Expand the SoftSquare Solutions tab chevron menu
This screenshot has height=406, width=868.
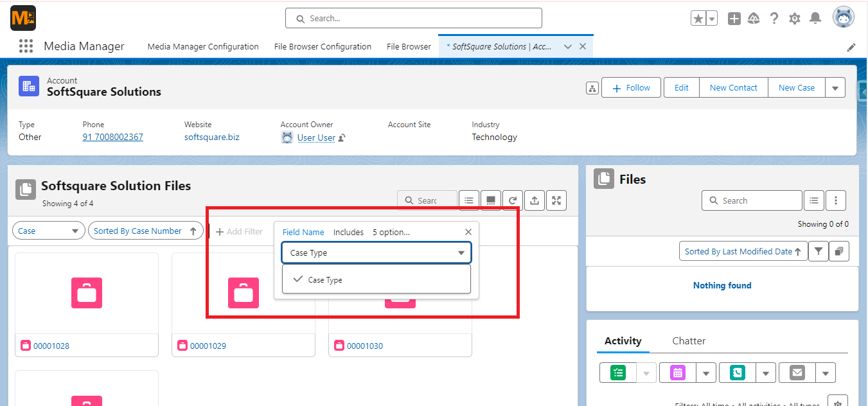[x=568, y=46]
